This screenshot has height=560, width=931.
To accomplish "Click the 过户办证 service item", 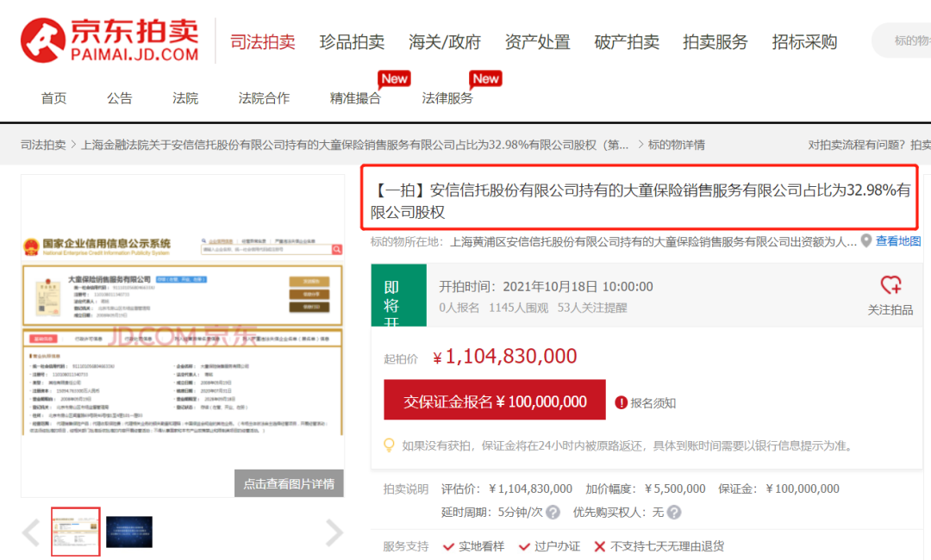I will click(549, 546).
